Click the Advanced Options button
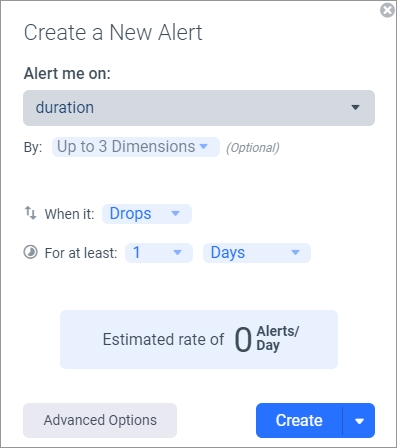 click(x=100, y=420)
